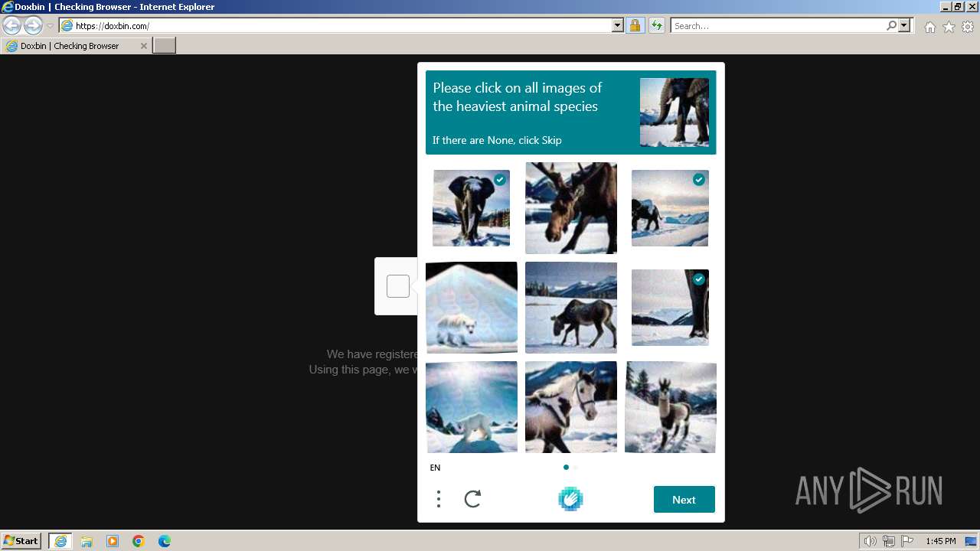980x551 pixels.
Task: Open a new blank tab
Action: (x=165, y=46)
